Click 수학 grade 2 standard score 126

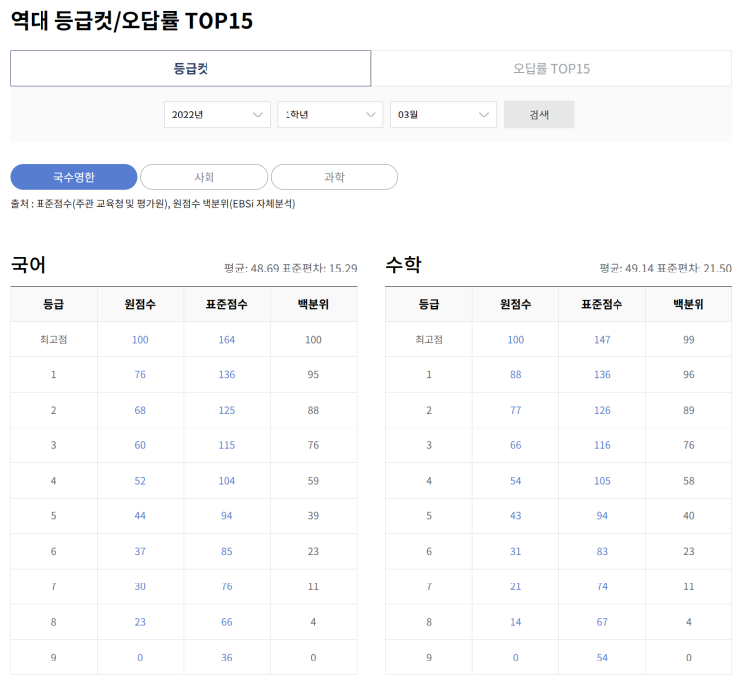(602, 410)
